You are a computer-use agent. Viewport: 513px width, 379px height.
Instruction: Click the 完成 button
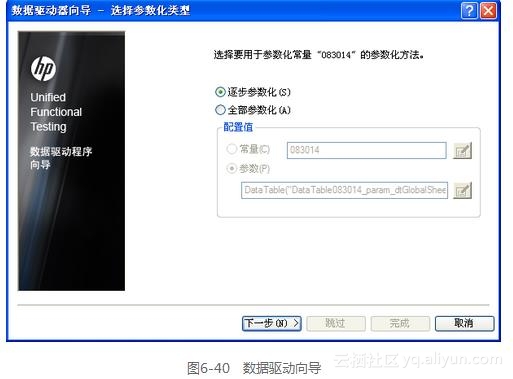pyautogui.click(x=400, y=323)
